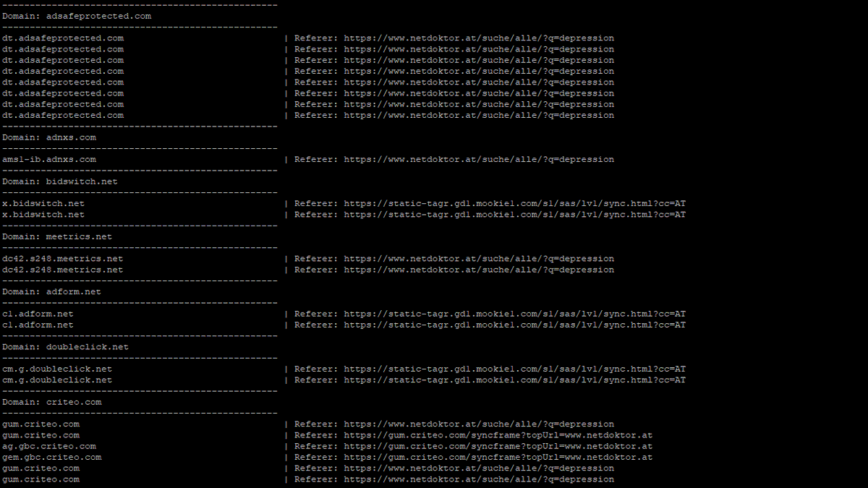This screenshot has height=488, width=868.
Task: Select the first "x.bidswitch.net" host entry
Action: tap(43, 203)
